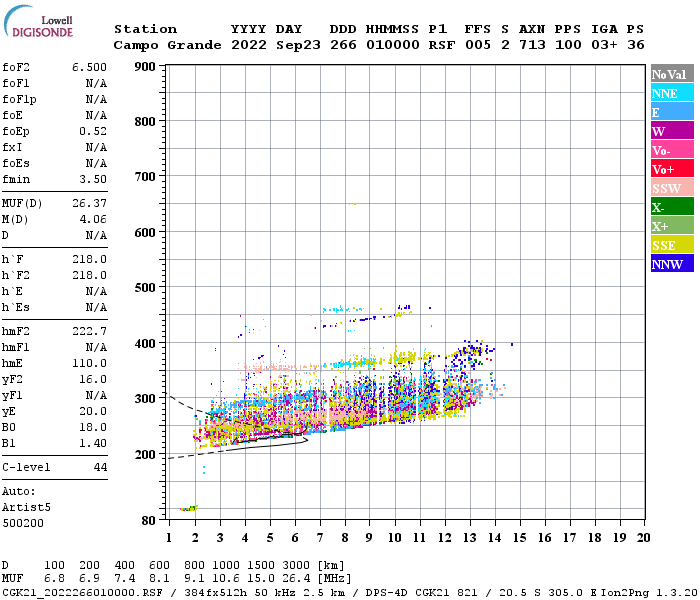Select the NoVal gray legend swatch
The image size is (700, 600).
click(672, 74)
